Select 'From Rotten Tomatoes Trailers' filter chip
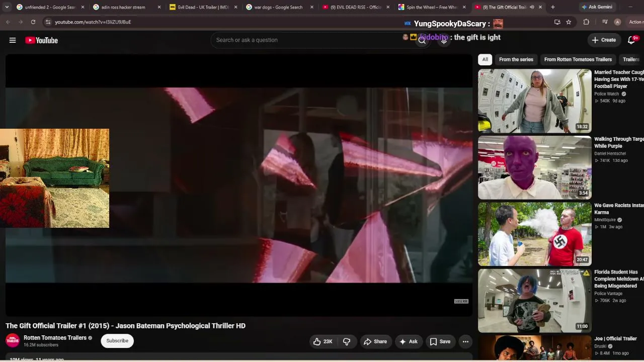Image resolution: width=644 pixels, height=362 pixels. point(578,59)
